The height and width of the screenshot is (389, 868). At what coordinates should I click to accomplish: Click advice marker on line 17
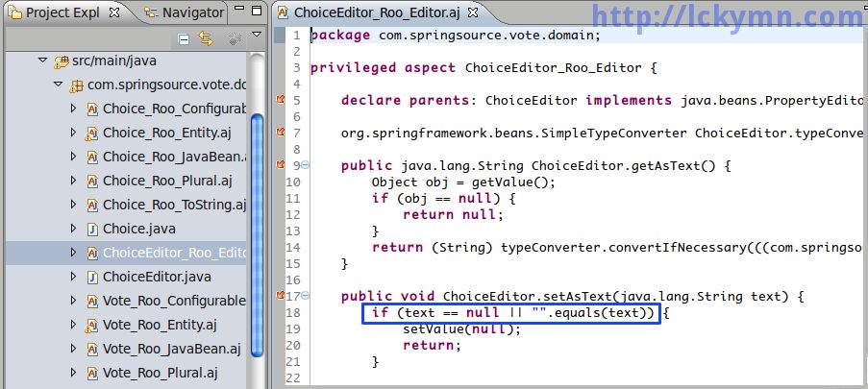280,295
